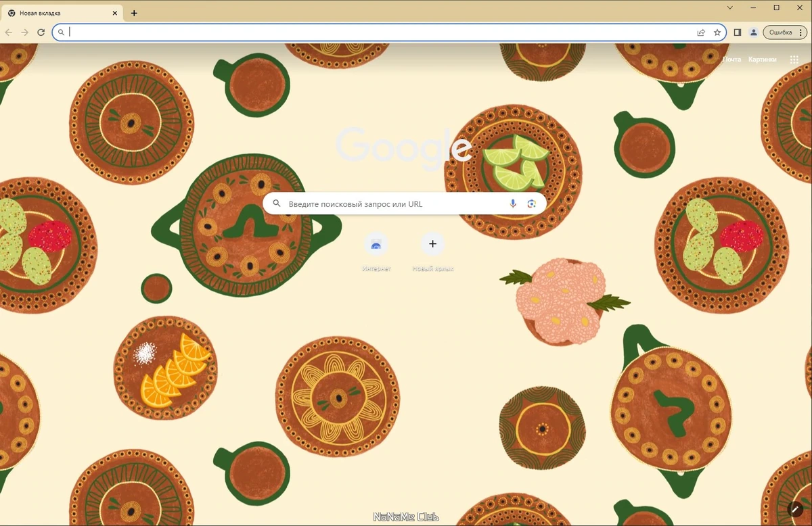
Task: Click the magnifier icon in search box
Action: click(276, 204)
